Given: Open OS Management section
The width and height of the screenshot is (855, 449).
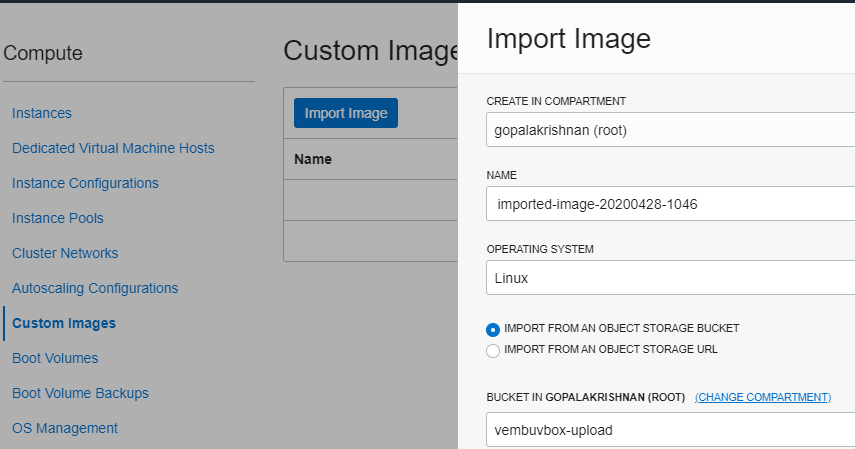Looking at the screenshot, I should (65, 428).
